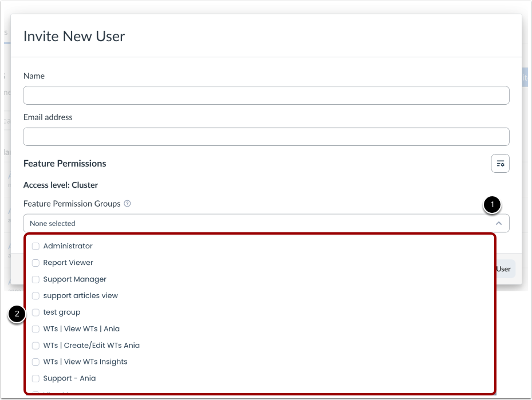Click the Access level: Cluster label
Image resolution: width=532 pixels, height=400 pixels.
coord(61,185)
